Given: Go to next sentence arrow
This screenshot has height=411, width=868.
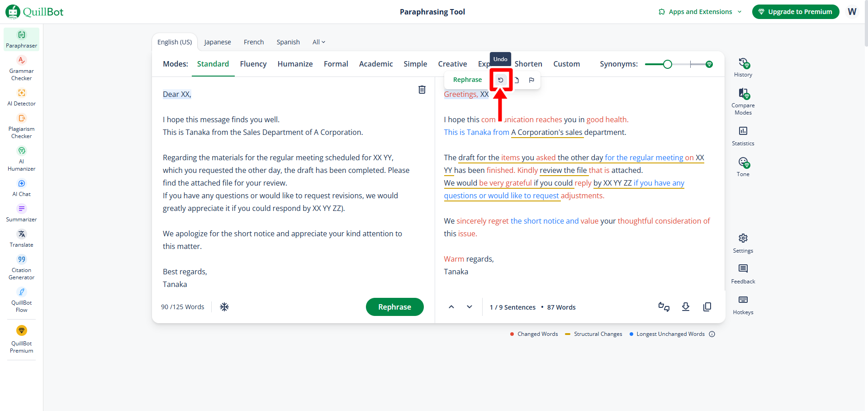Looking at the screenshot, I should (x=470, y=307).
